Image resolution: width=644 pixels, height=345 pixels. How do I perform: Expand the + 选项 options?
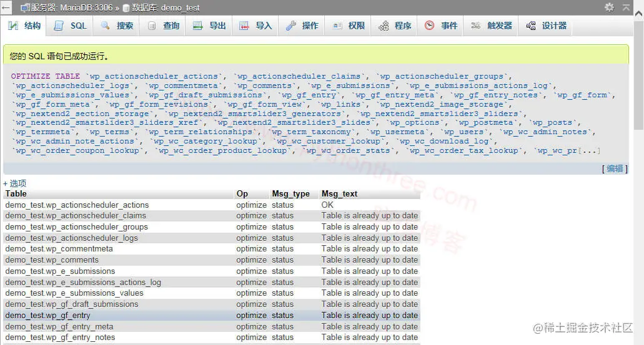[15, 183]
